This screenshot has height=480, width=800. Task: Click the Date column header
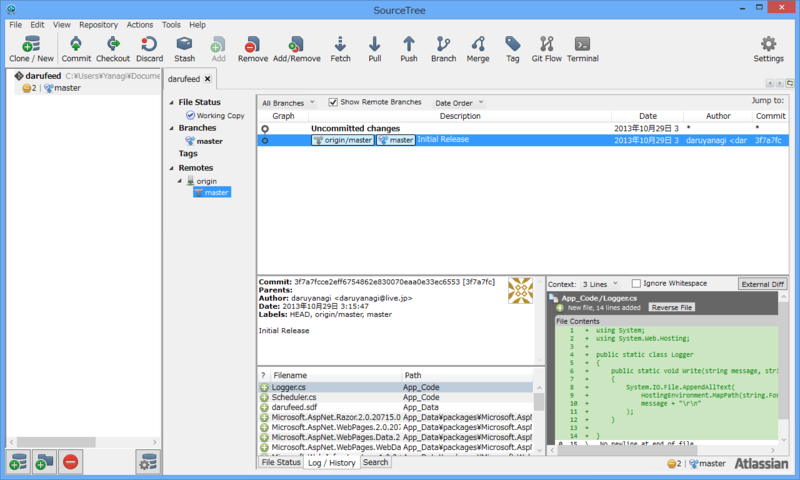647,116
